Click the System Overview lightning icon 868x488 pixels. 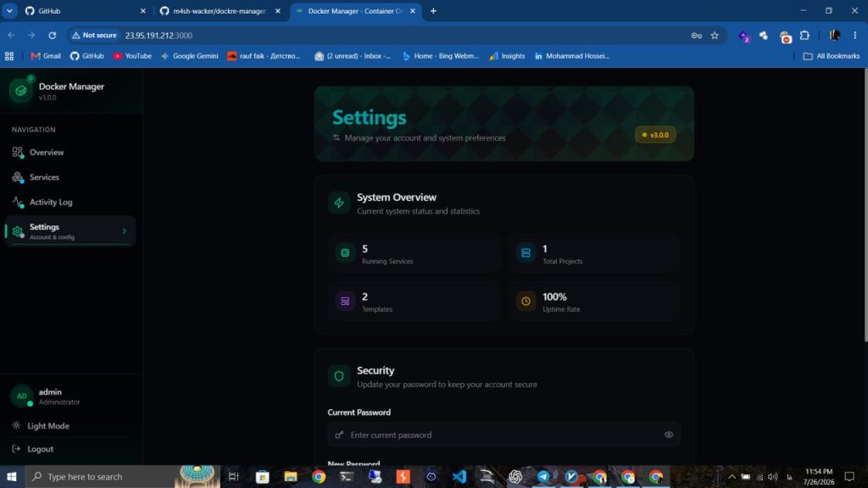pyautogui.click(x=339, y=203)
